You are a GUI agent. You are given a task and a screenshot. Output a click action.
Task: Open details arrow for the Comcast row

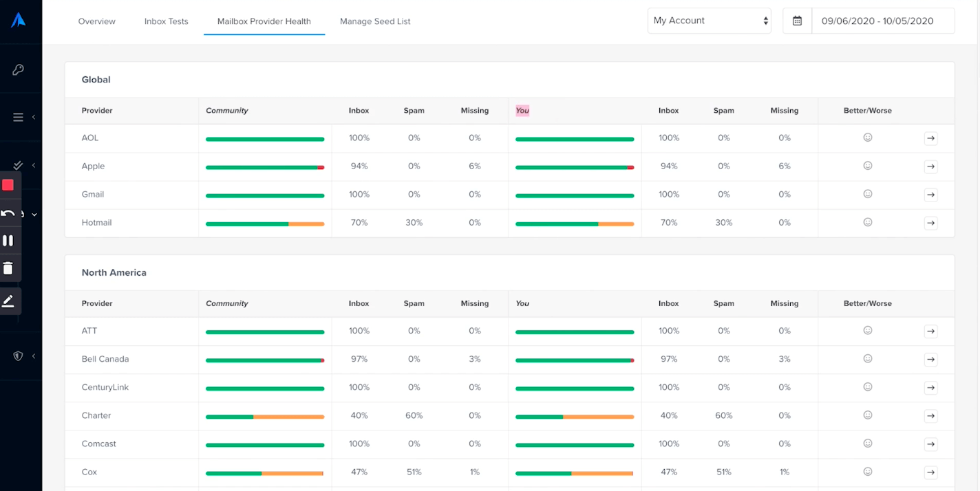click(930, 444)
